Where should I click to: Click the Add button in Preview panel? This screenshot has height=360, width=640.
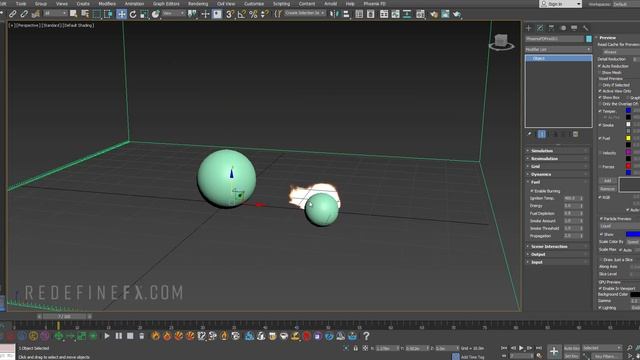607,180
